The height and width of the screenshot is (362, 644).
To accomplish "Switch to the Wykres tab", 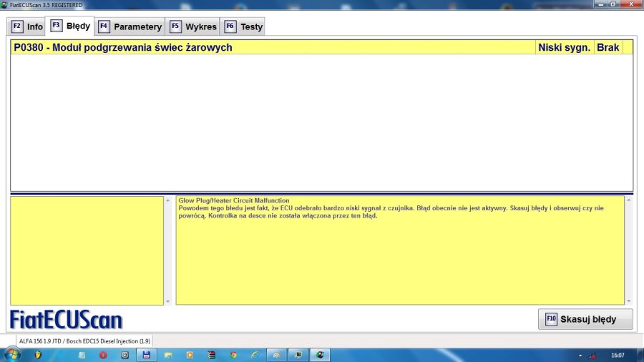I will [192, 26].
